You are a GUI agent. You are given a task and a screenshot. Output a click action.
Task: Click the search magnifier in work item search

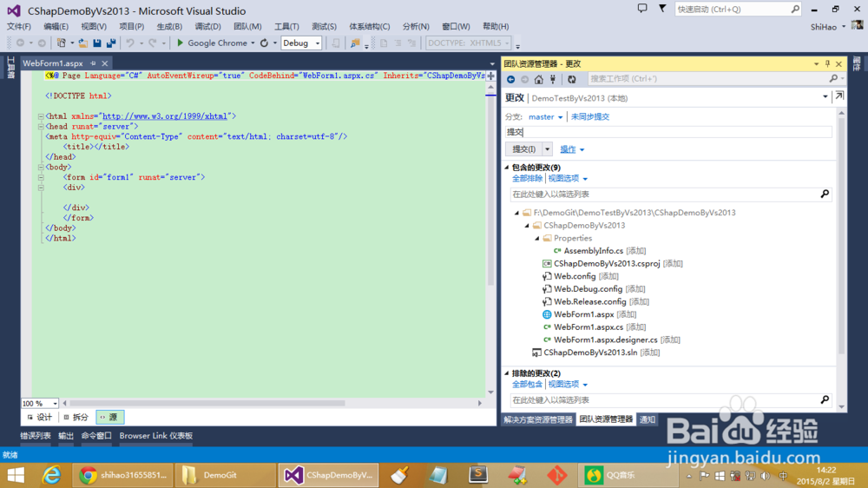point(833,79)
